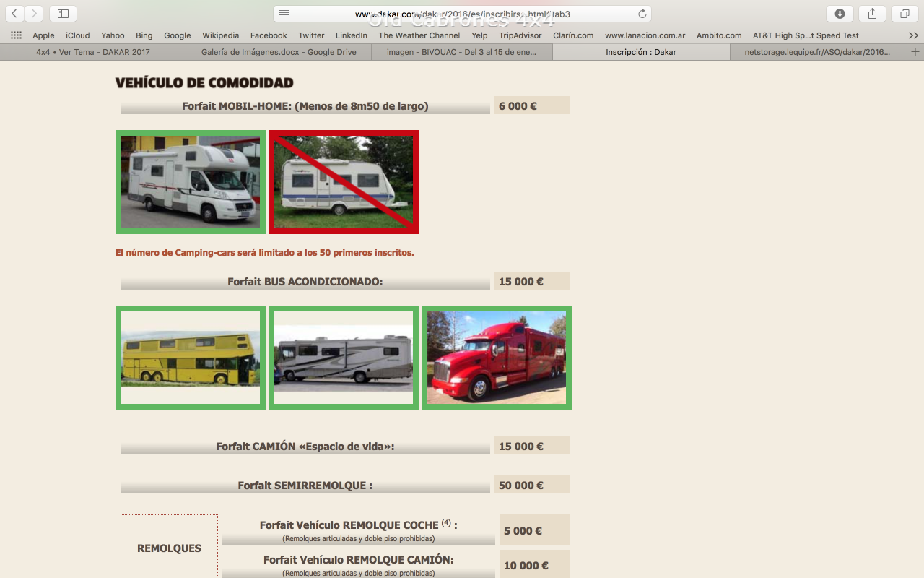The image size is (924, 578).
Task: Click the forward navigation arrow
Action: [34, 14]
